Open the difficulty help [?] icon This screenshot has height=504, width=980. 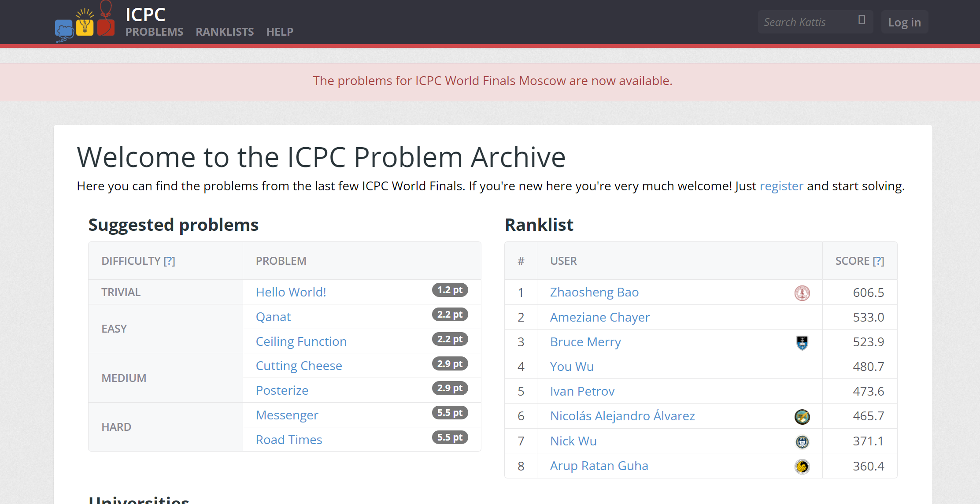pyautogui.click(x=170, y=261)
